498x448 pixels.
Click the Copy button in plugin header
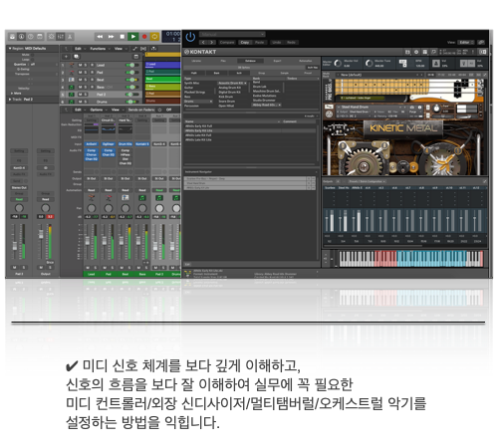[245, 43]
